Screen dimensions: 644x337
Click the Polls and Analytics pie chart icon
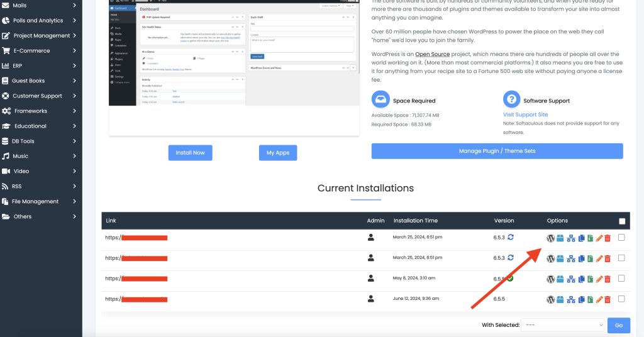tap(6, 21)
